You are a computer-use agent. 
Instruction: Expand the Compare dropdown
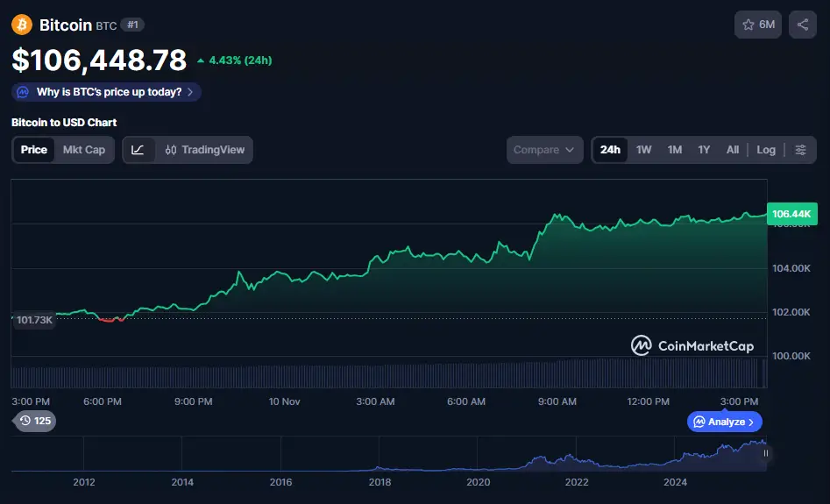pyautogui.click(x=544, y=150)
